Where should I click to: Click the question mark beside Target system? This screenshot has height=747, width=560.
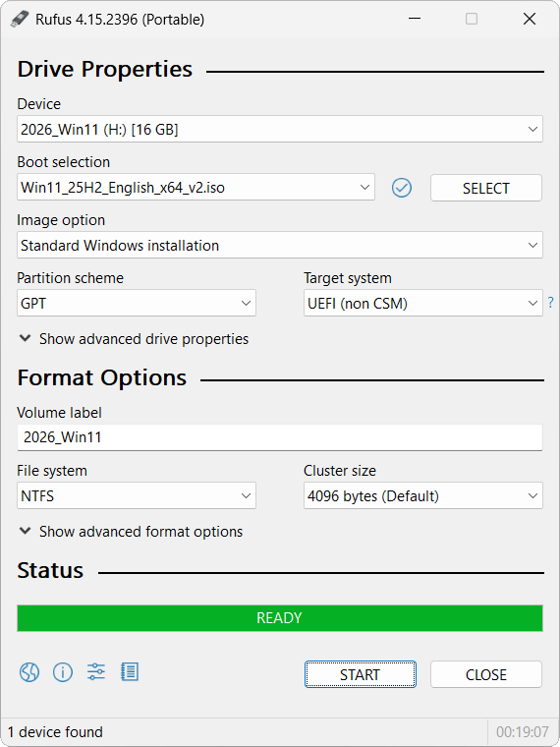pos(551,302)
